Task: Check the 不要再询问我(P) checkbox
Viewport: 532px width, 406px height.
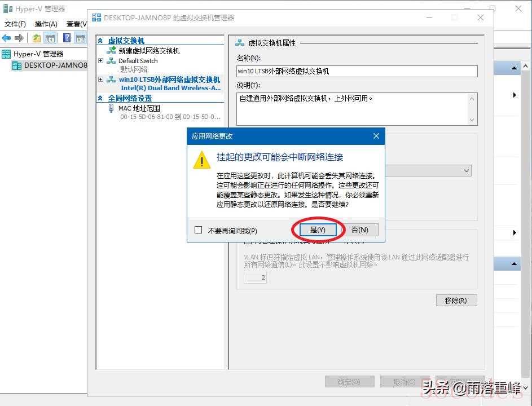Action: click(x=198, y=230)
